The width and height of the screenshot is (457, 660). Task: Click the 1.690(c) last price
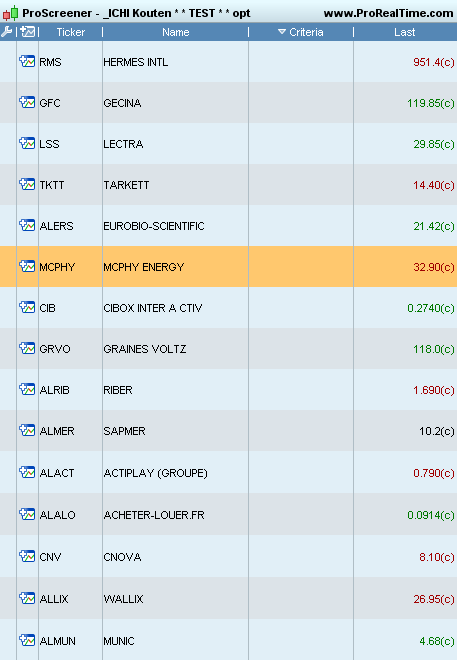click(x=433, y=391)
